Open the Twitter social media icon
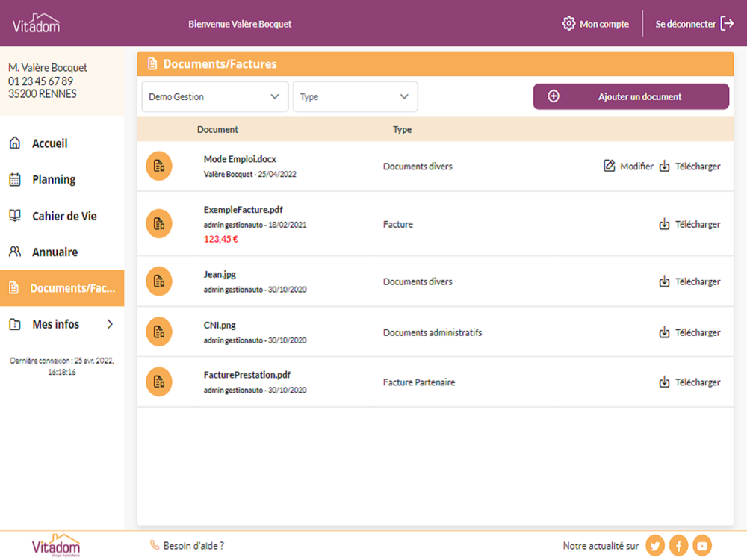747x560 pixels. tap(655, 546)
